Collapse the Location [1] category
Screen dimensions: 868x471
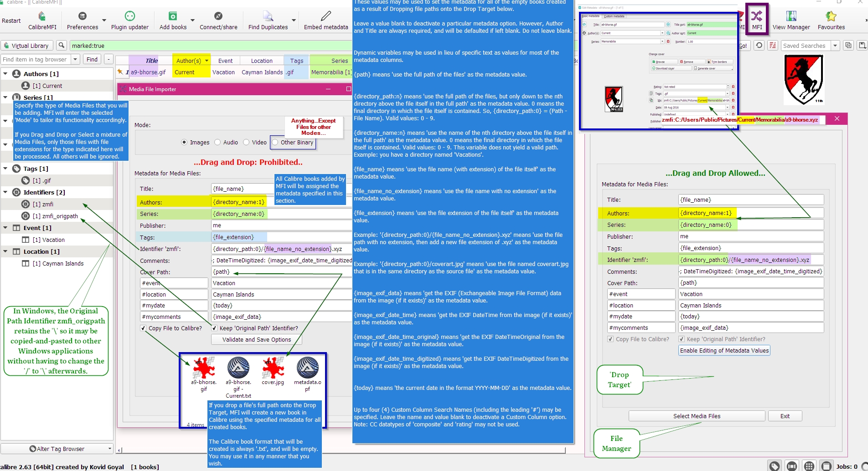click(5, 251)
